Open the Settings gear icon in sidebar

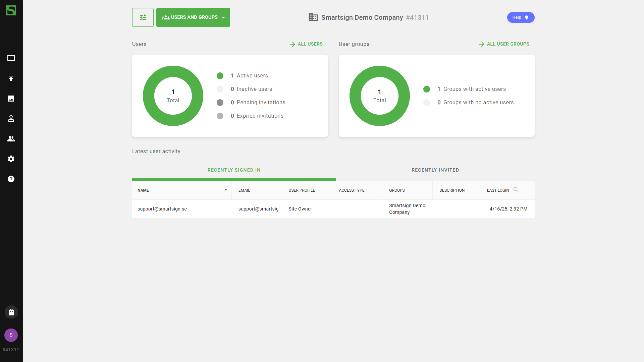tap(11, 159)
